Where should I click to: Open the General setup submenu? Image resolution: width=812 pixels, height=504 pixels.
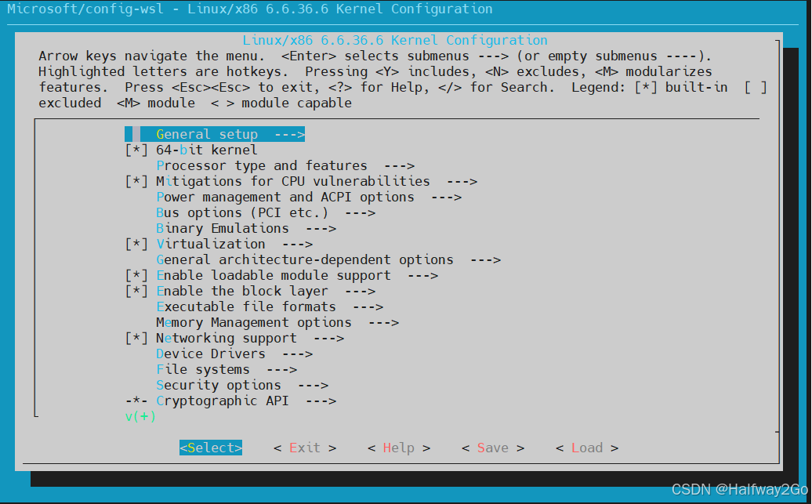coord(215,134)
